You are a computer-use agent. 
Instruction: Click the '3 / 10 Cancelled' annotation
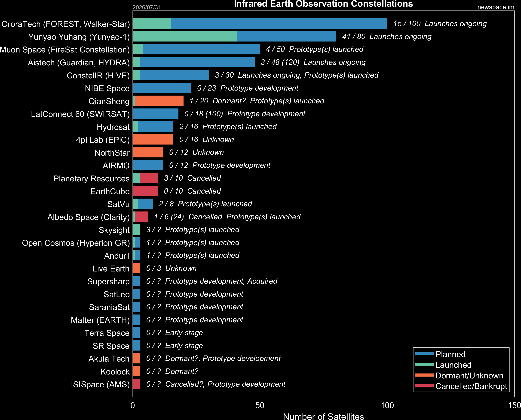192,178
